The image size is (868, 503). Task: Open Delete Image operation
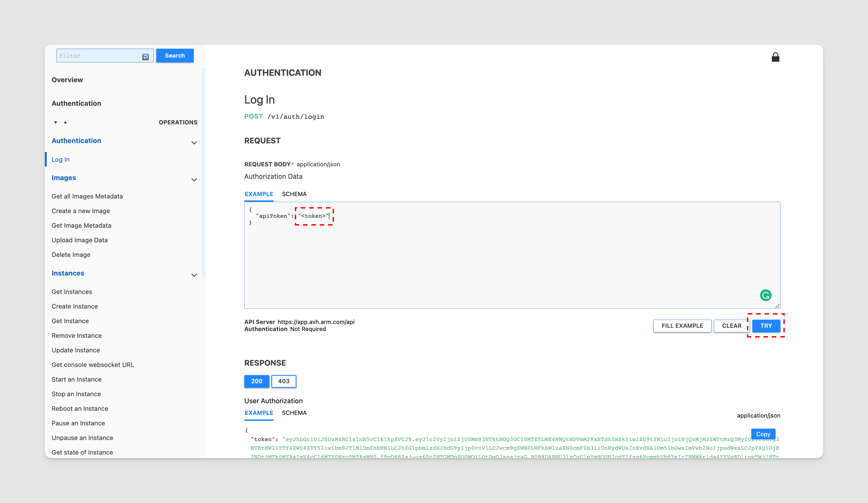click(x=71, y=254)
